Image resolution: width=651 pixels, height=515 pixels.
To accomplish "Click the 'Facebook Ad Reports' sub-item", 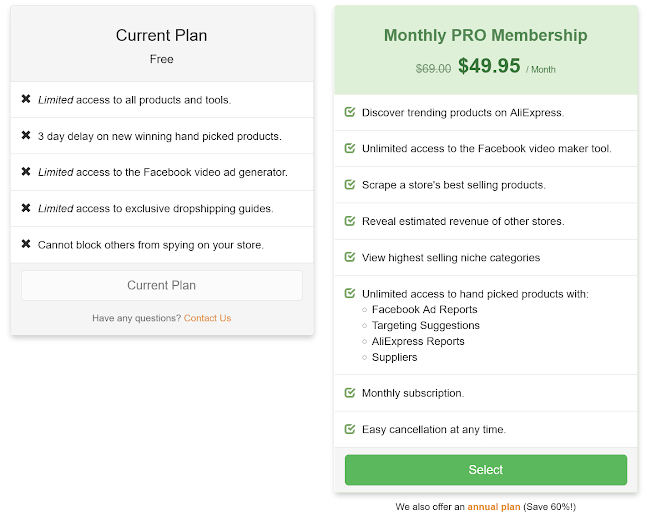I will (x=424, y=309).
